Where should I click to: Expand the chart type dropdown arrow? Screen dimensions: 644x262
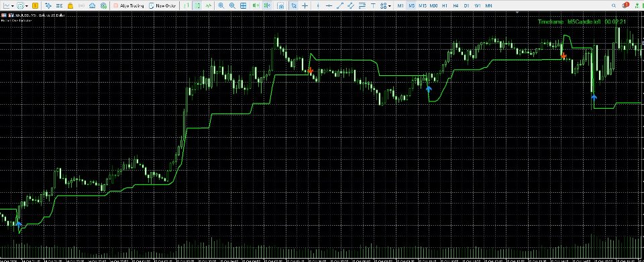click(13, 6)
